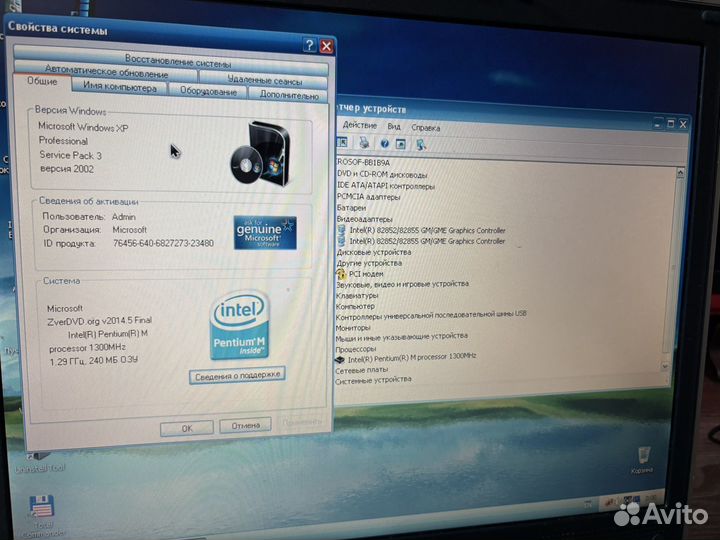Image resolution: width=720 pixels, height=540 pixels.
Task: Minimize the Device Manager window
Action: [x=658, y=124]
